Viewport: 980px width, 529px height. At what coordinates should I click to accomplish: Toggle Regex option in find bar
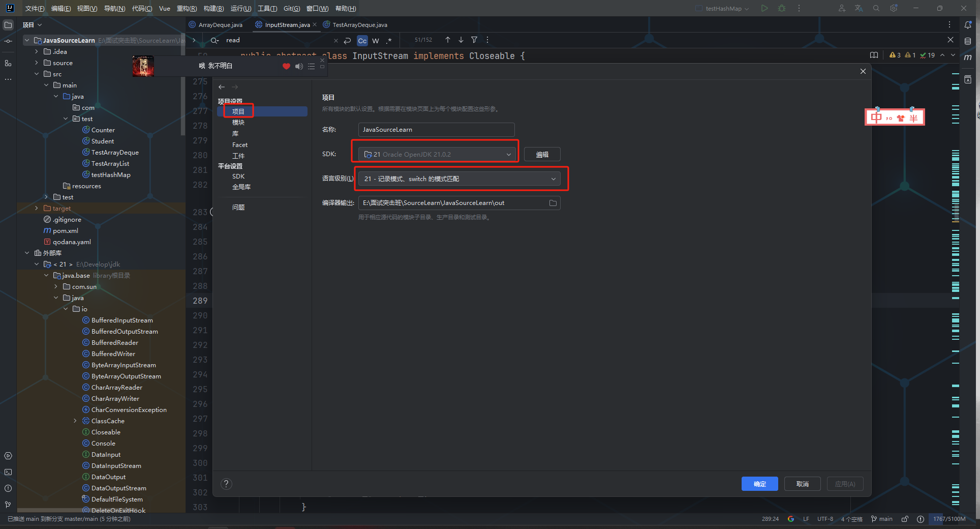click(x=389, y=41)
